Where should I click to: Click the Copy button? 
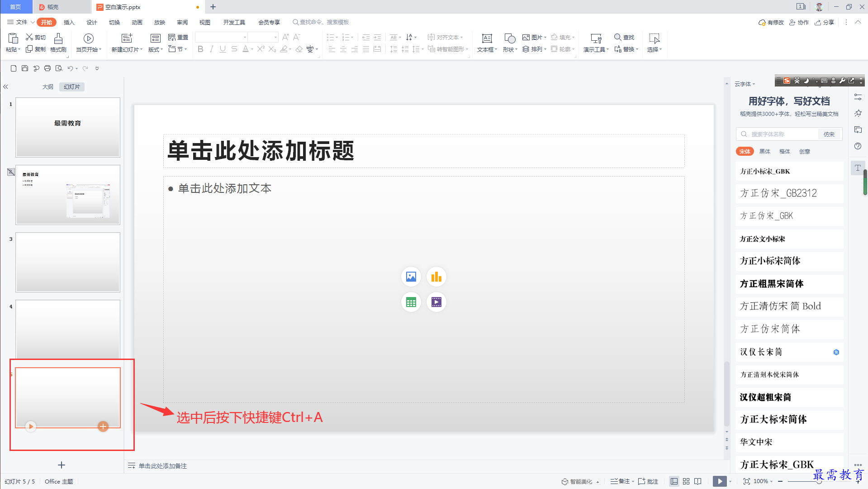pos(35,49)
